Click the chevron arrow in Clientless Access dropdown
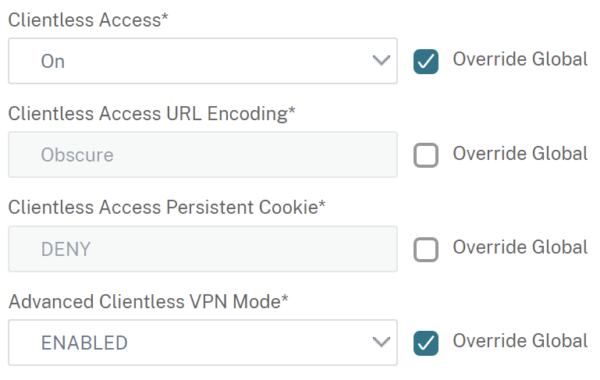Viewport: 600px width, 380px height. pyautogui.click(x=381, y=60)
